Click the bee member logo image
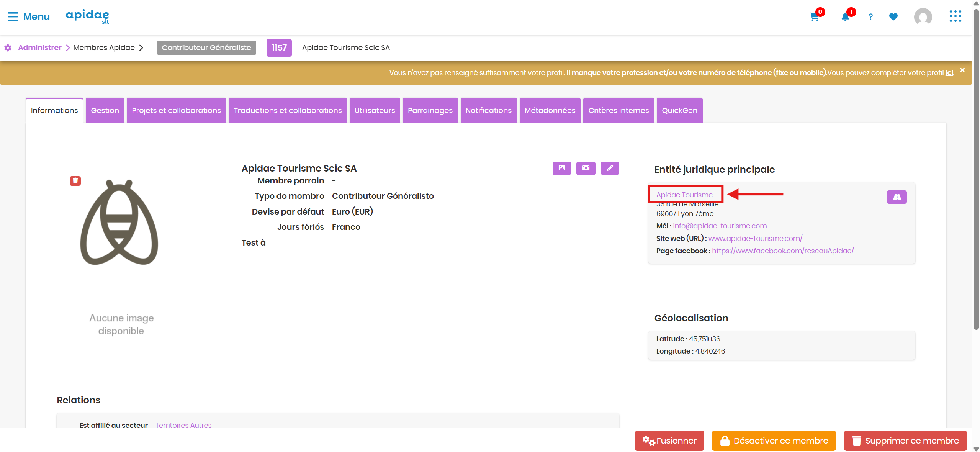980x452 pixels. pyautogui.click(x=119, y=223)
